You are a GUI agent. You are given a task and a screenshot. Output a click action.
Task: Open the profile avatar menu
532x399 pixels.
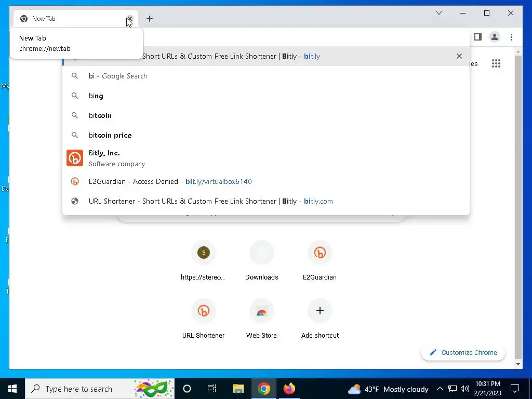coord(495,37)
